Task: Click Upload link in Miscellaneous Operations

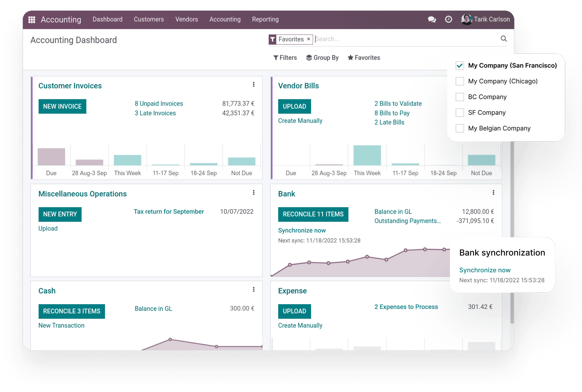Action: click(48, 229)
